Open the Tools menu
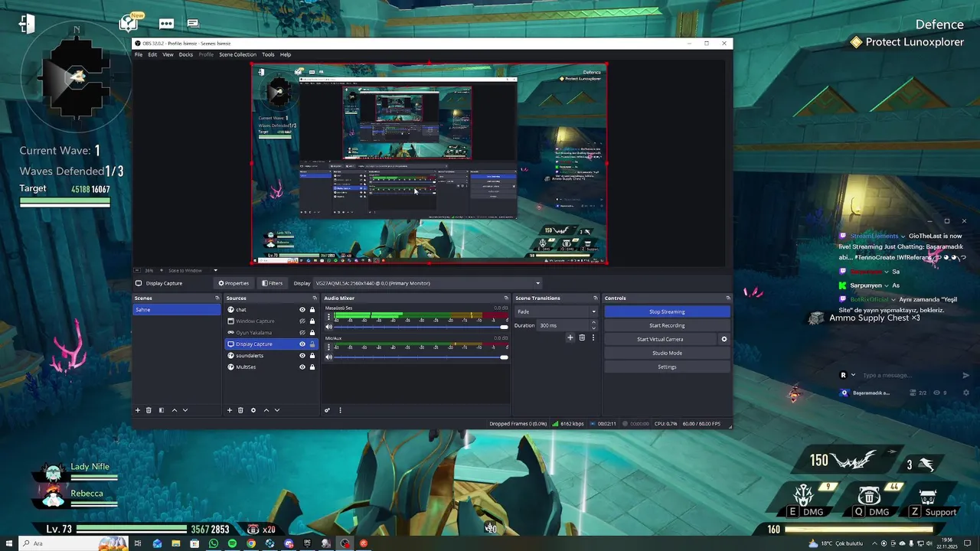 pos(268,54)
